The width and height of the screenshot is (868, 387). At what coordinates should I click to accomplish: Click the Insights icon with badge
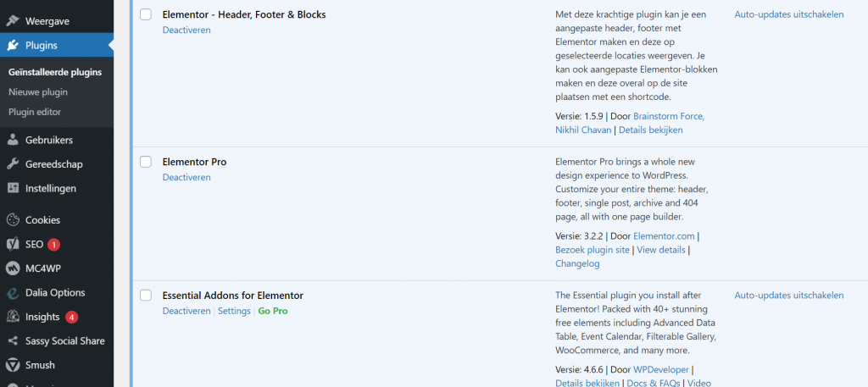pos(13,317)
